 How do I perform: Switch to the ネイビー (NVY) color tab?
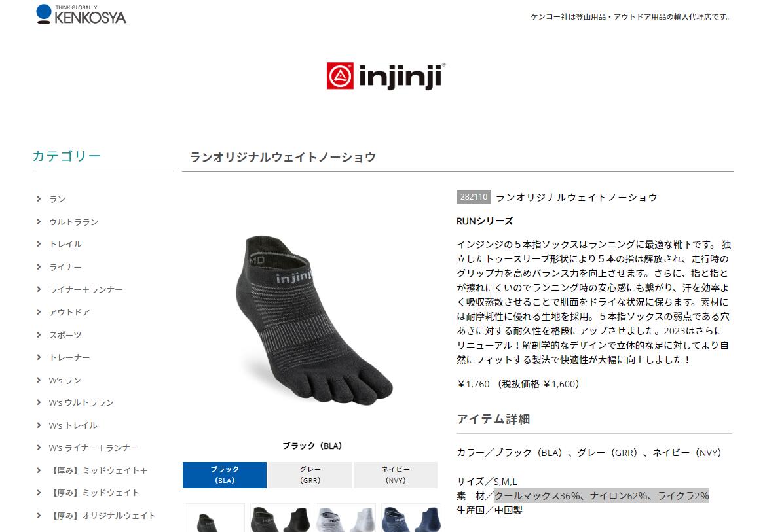395,475
